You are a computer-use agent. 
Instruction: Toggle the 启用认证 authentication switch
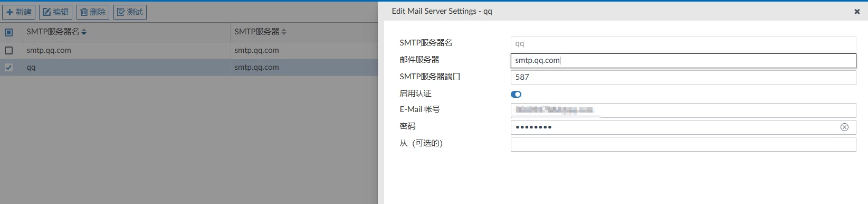516,94
